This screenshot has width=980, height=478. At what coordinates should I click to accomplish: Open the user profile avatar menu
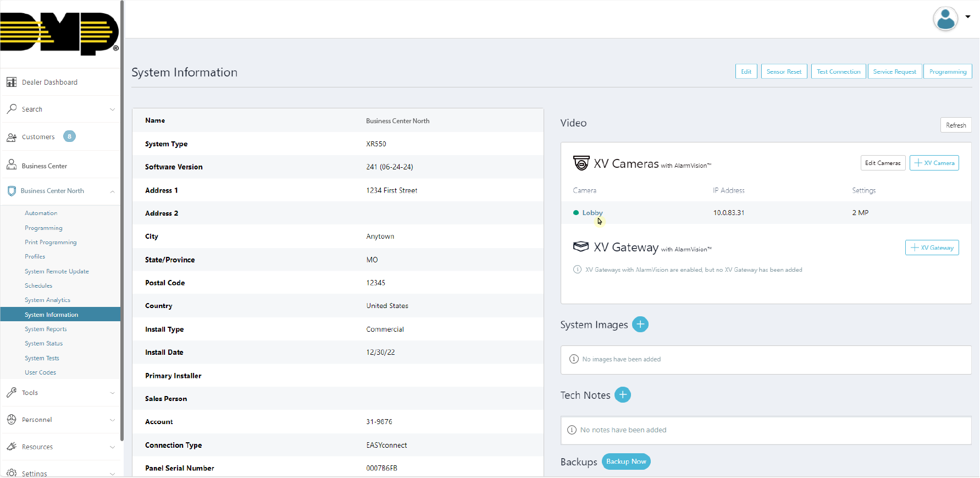tap(945, 19)
